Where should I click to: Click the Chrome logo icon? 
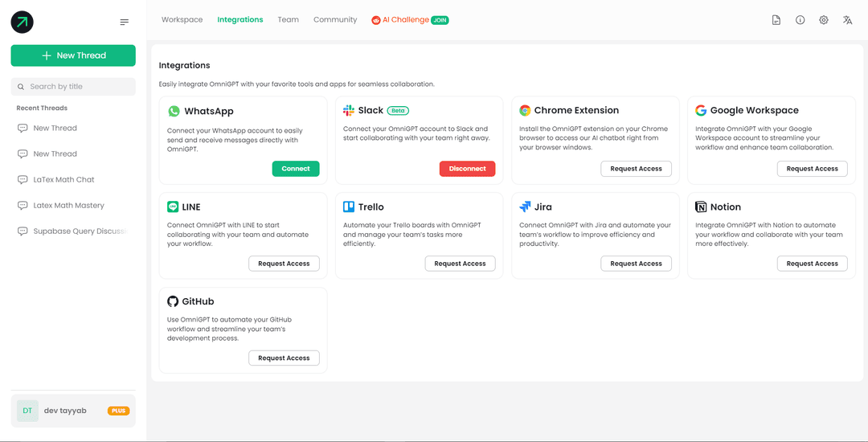(525, 111)
